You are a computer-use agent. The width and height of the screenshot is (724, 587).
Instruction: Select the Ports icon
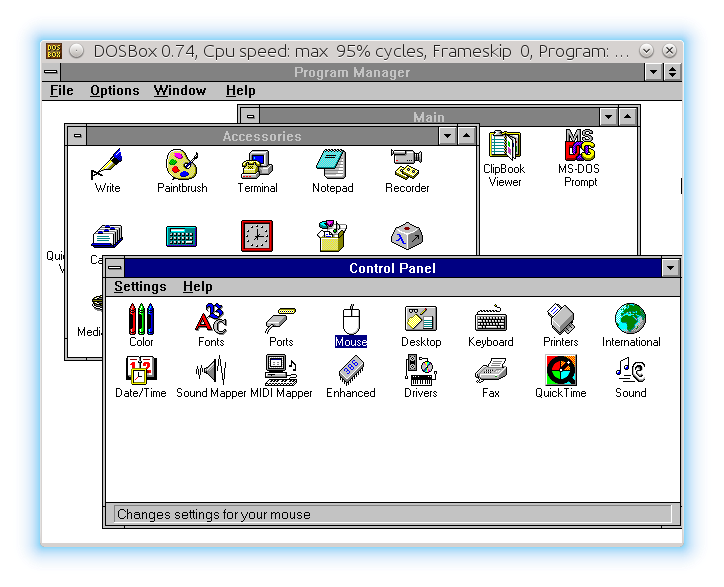[281, 325]
